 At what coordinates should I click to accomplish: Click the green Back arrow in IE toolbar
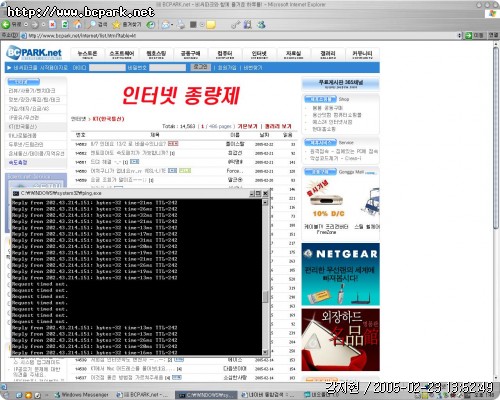tap(6, 24)
